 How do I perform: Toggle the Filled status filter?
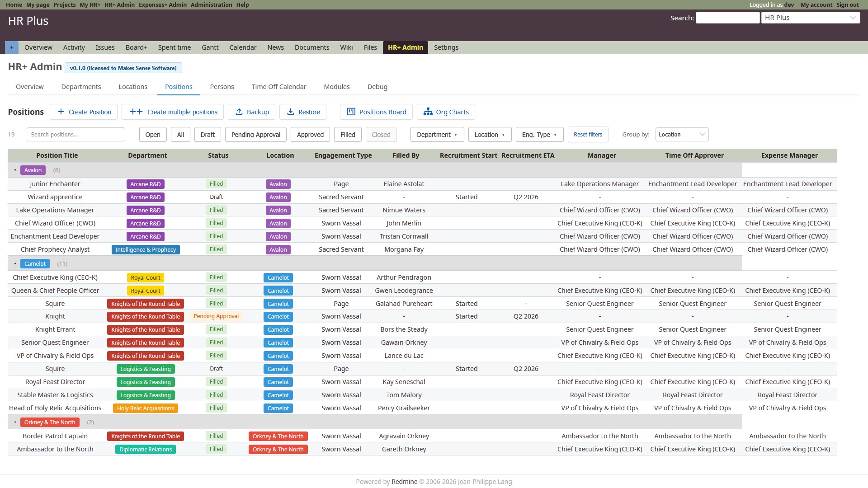pos(348,135)
